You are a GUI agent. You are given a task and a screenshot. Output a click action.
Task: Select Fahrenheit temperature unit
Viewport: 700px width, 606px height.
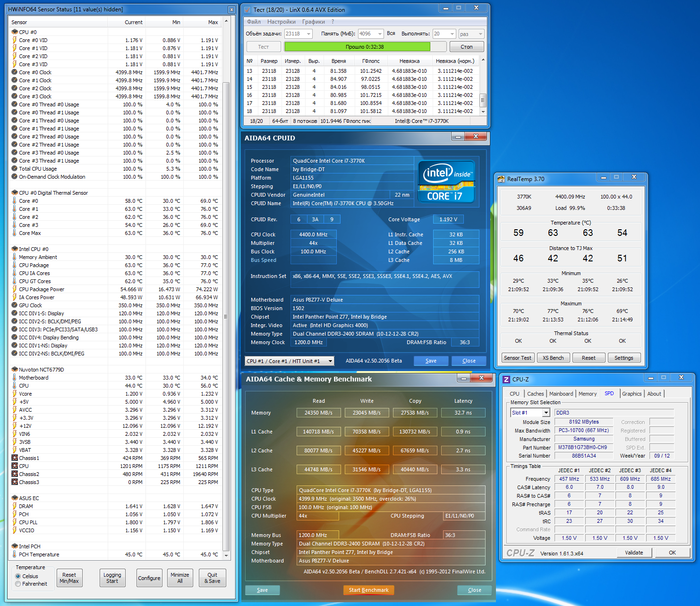tap(18, 584)
